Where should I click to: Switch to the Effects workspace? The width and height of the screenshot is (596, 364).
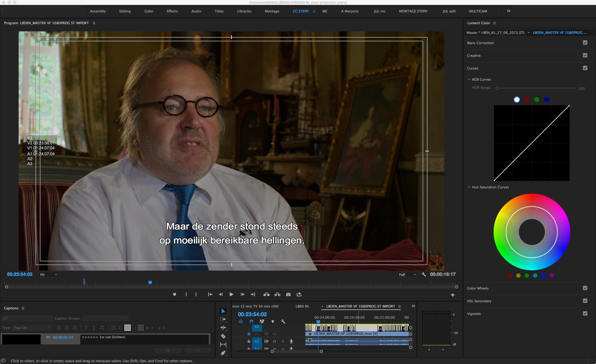pos(172,11)
